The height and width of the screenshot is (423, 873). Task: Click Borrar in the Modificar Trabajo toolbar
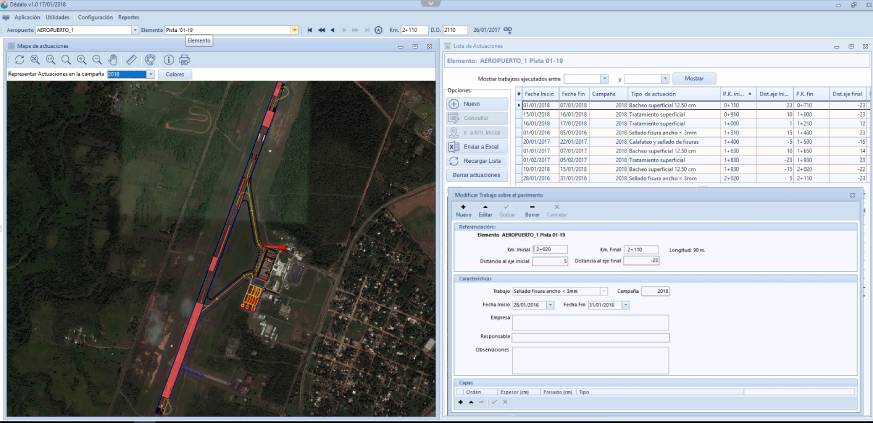[x=532, y=210]
